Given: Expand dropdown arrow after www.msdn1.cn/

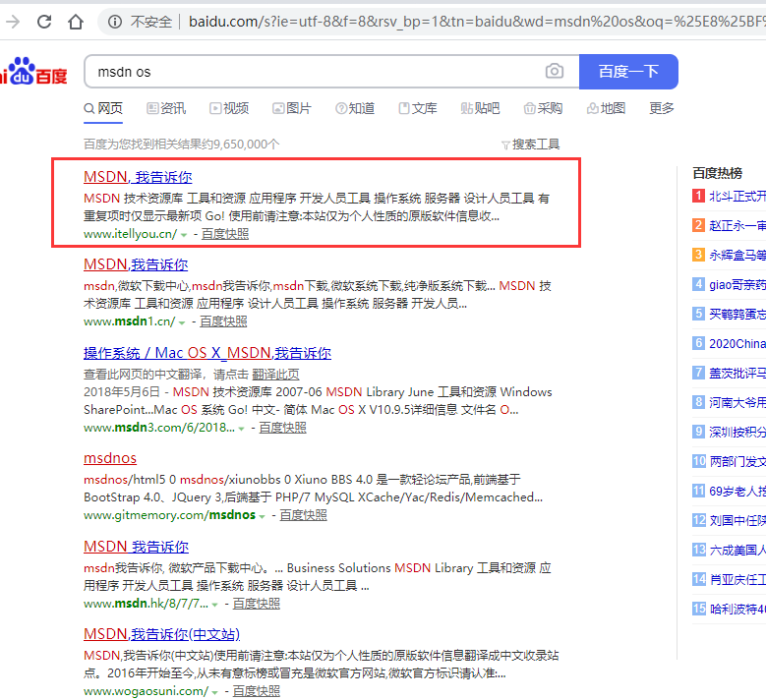Looking at the screenshot, I should click(182, 322).
